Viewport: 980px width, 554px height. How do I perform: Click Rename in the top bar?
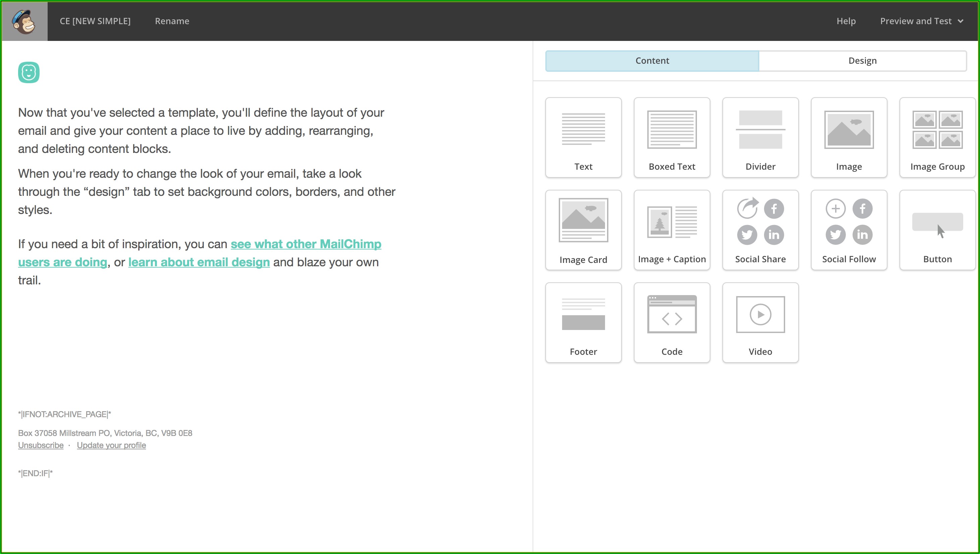pos(172,21)
